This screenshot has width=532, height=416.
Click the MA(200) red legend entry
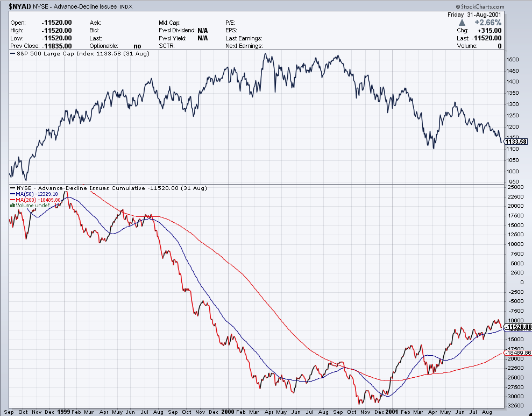pos(33,200)
